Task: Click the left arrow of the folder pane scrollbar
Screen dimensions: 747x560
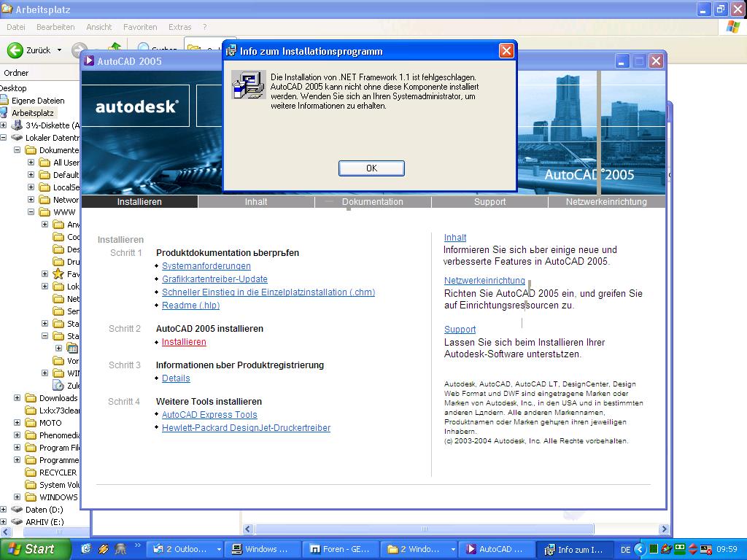Action: pos(5,532)
